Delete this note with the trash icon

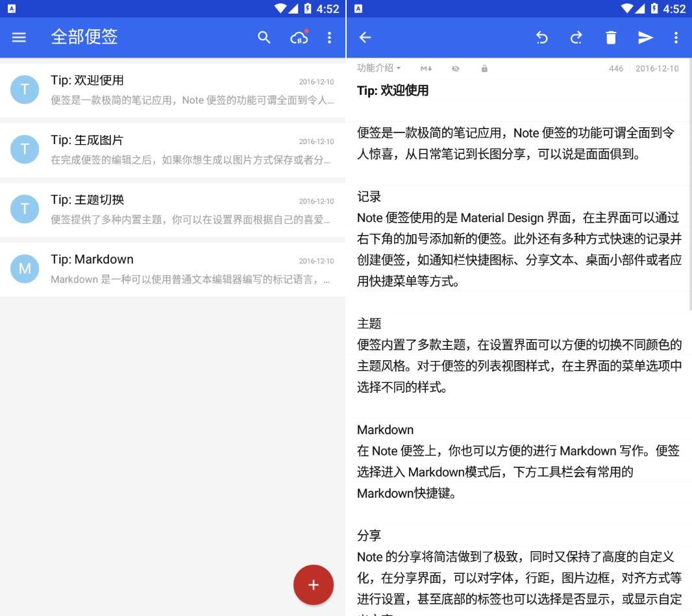click(611, 38)
